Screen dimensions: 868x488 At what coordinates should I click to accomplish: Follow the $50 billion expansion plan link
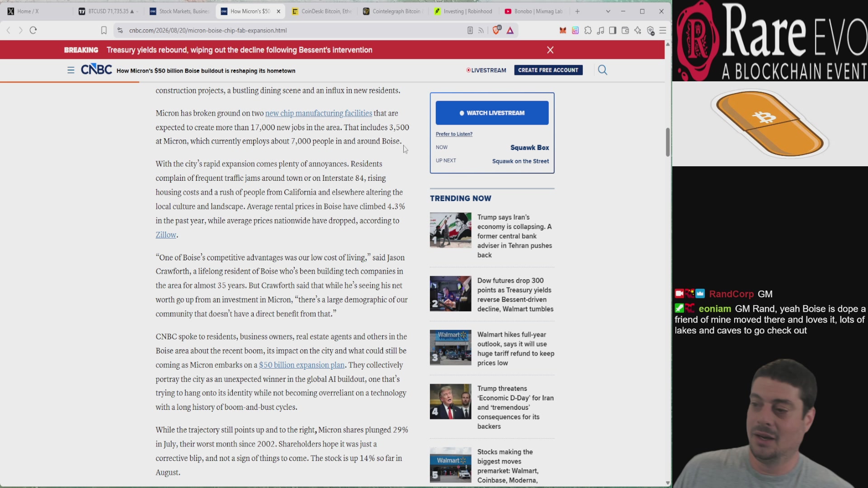tap(302, 365)
